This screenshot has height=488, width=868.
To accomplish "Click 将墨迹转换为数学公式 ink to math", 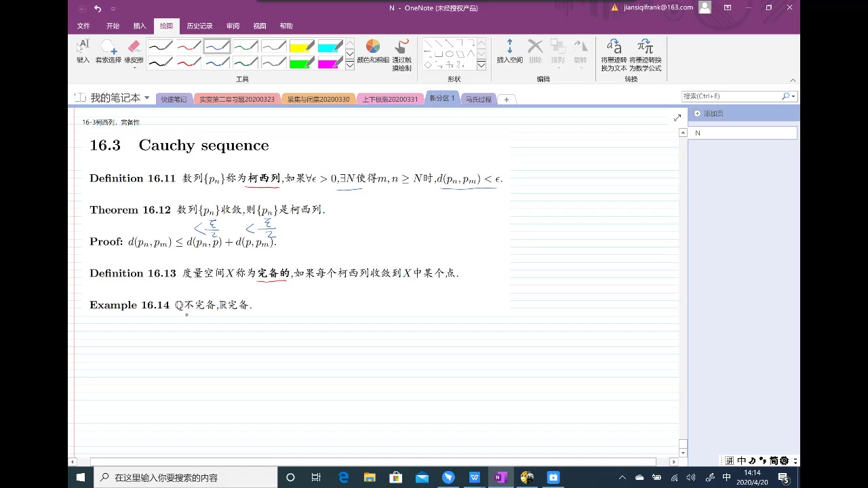I will pyautogui.click(x=645, y=55).
